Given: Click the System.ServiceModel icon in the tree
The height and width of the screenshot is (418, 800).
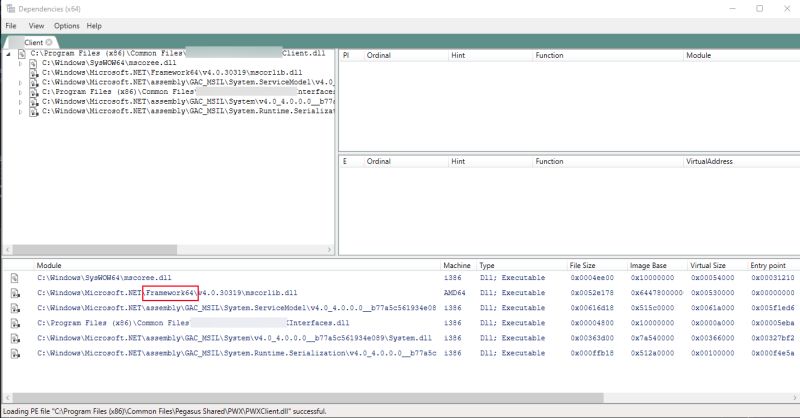Looking at the screenshot, I should click(x=33, y=83).
